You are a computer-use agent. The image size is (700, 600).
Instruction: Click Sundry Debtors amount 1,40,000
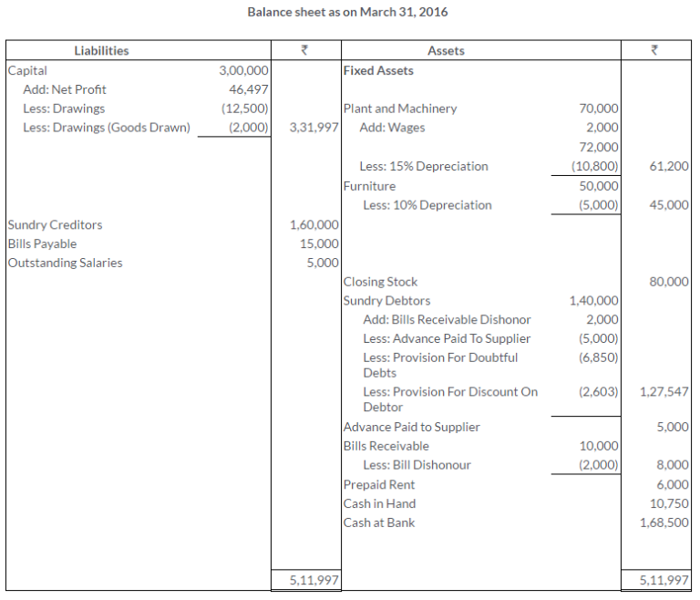pos(593,301)
